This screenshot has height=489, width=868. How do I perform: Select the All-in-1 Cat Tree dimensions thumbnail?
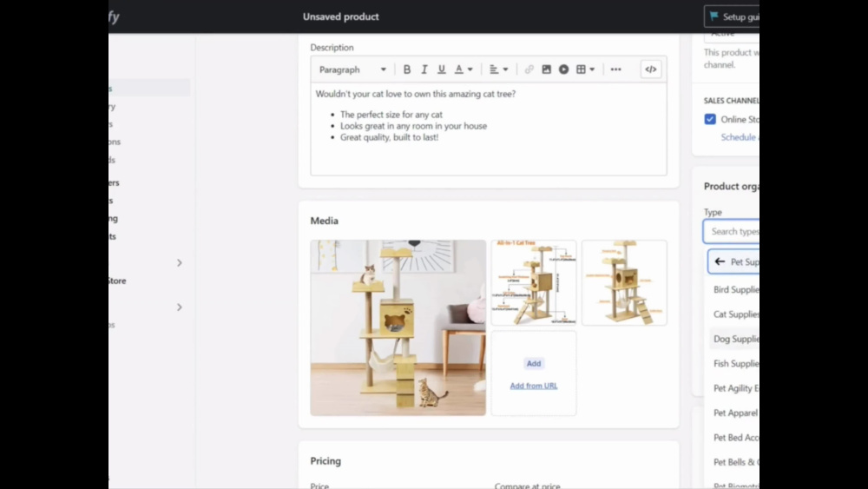pyautogui.click(x=534, y=282)
